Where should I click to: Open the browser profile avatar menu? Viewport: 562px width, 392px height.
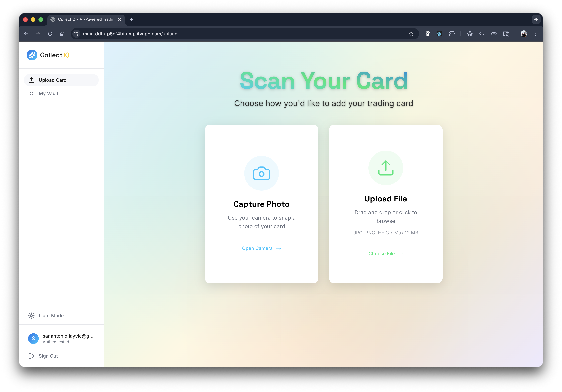(524, 34)
